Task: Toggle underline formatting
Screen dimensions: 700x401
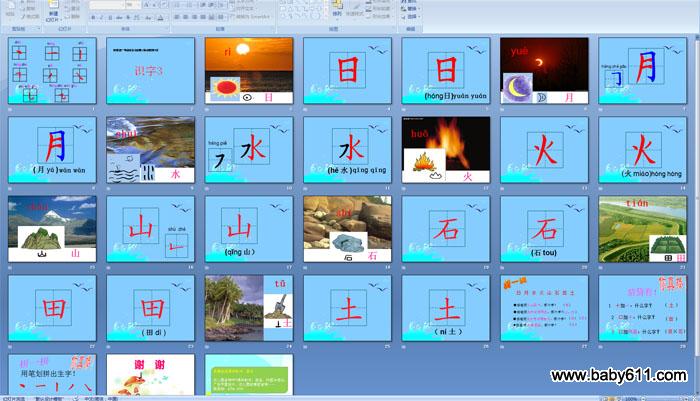Action: 110,17
